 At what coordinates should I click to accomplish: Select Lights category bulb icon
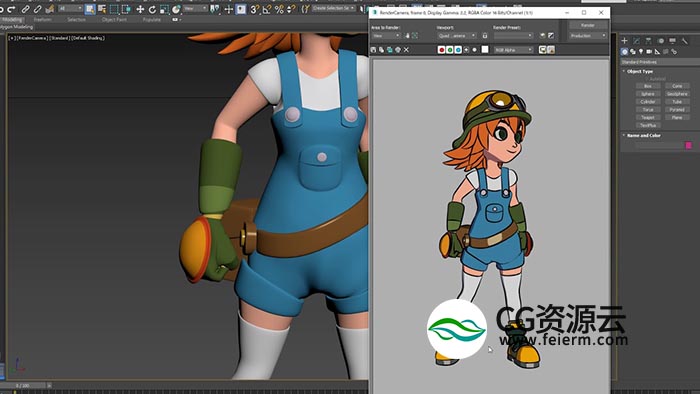(x=641, y=52)
